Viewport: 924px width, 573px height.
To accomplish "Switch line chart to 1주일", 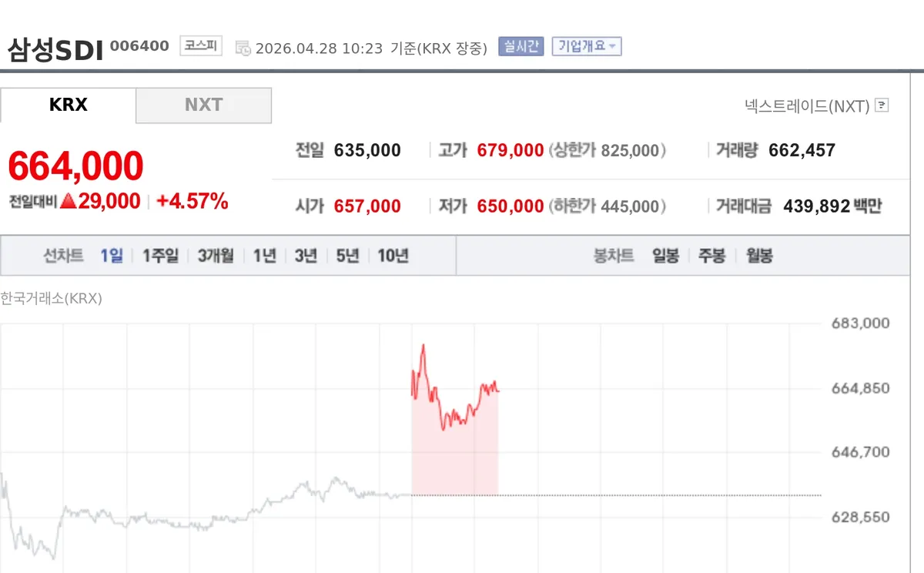I will pyautogui.click(x=160, y=256).
